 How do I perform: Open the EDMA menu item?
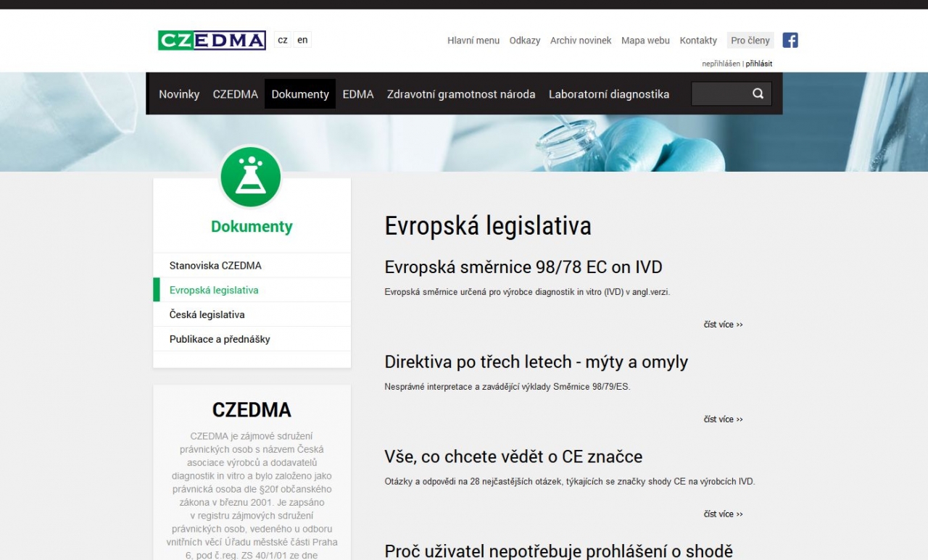click(358, 94)
